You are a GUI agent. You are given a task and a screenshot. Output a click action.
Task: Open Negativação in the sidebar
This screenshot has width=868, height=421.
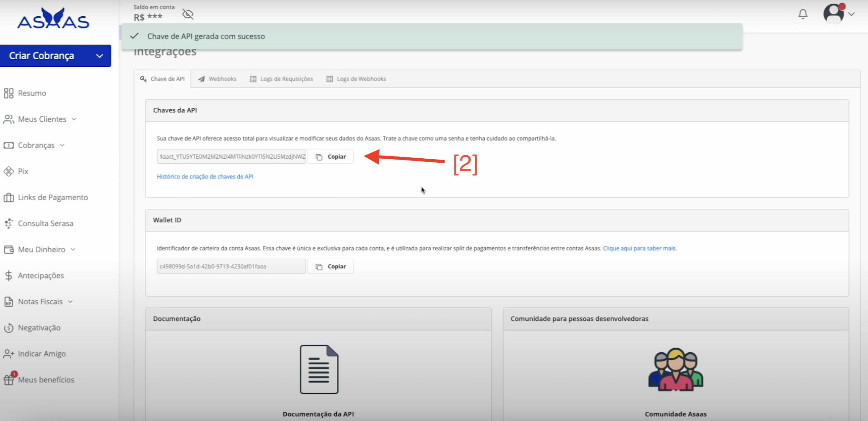click(x=39, y=328)
